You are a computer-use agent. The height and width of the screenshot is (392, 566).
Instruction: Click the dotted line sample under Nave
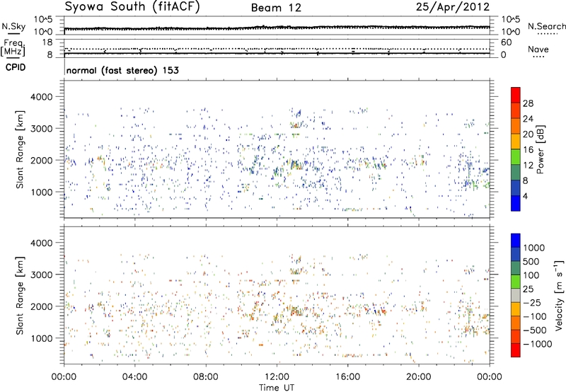coord(538,57)
